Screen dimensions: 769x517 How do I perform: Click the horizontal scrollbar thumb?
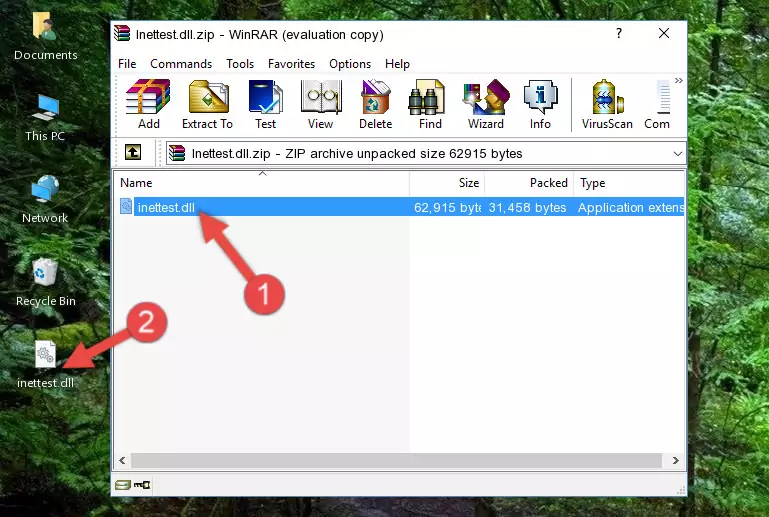click(x=396, y=460)
